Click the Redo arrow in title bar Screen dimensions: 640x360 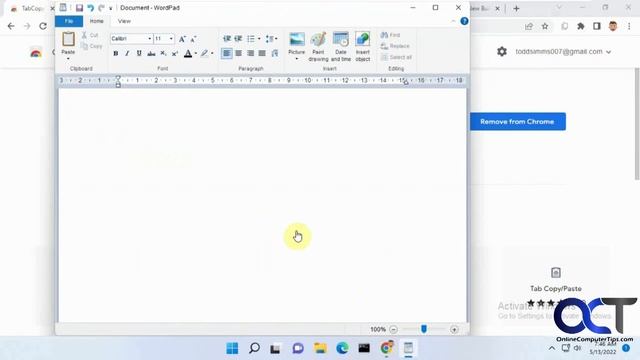point(101,8)
